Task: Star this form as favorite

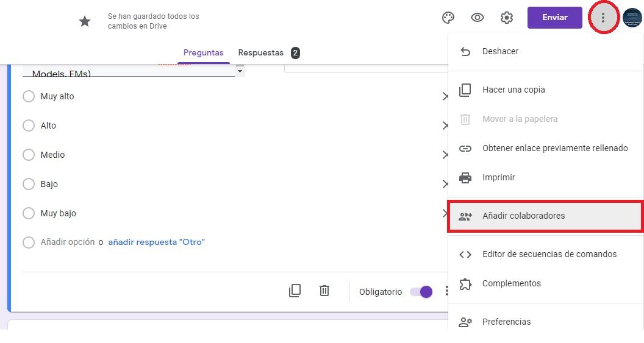Action: [x=85, y=21]
